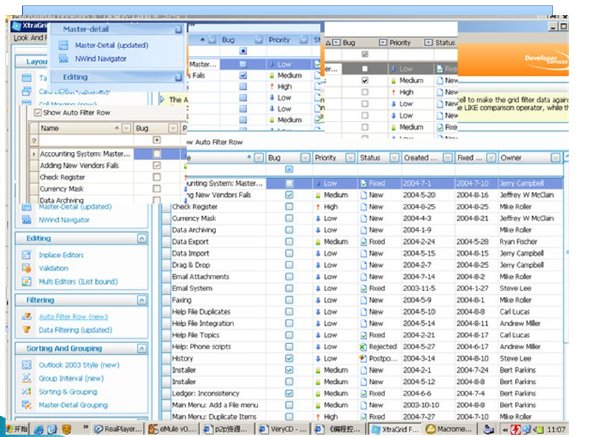Click the Fixed status icon in Data Export row
The height and width of the screenshot is (437, 600).
tap(363, 242)
